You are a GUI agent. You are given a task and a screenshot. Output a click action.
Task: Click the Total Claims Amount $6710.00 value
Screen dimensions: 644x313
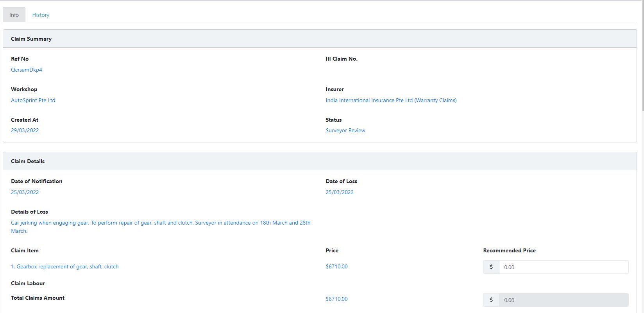pos(336,299)
